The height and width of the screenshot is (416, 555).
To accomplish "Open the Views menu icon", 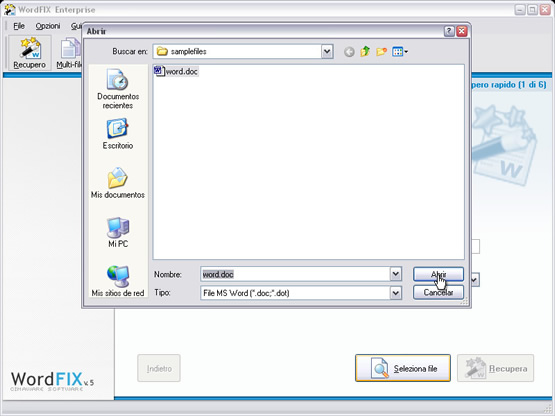I will coord(400,52).
